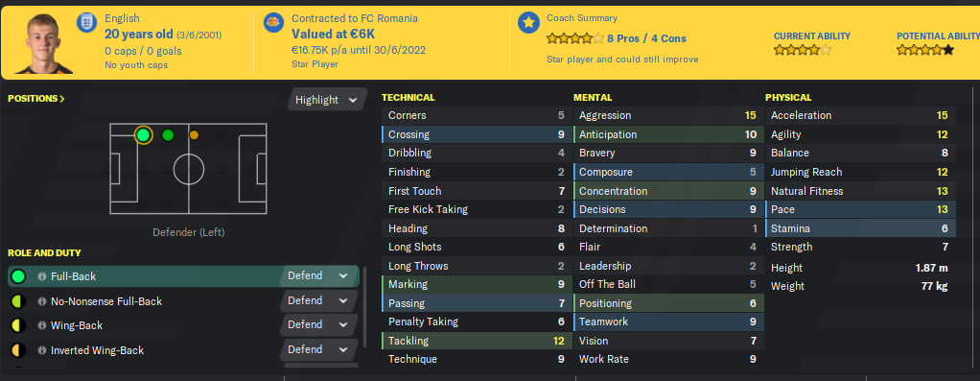Open Wing-Back duty Defend dropdown
The width and height of the screenshot is (980, 381).
coord(318,324)
